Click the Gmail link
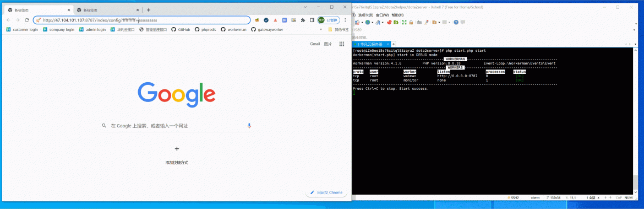Screen dimensions: 644x209 (315, 44)
